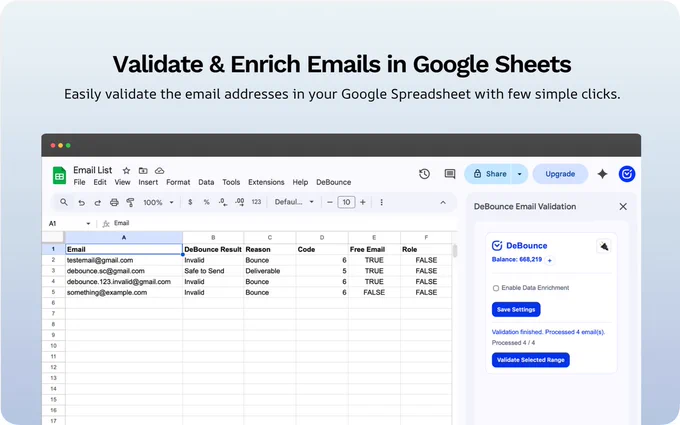680x425 pixels.
Task: Open the comments icon
Action: [450, 174]
